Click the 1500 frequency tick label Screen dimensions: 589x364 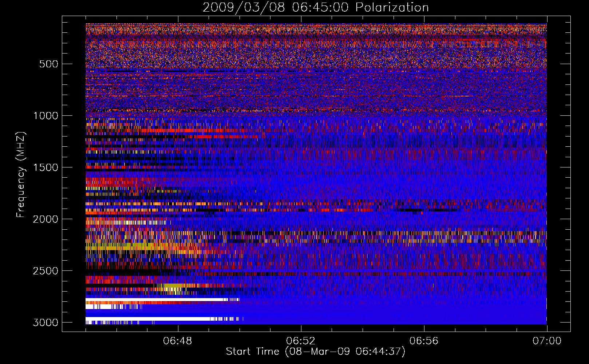46,167
